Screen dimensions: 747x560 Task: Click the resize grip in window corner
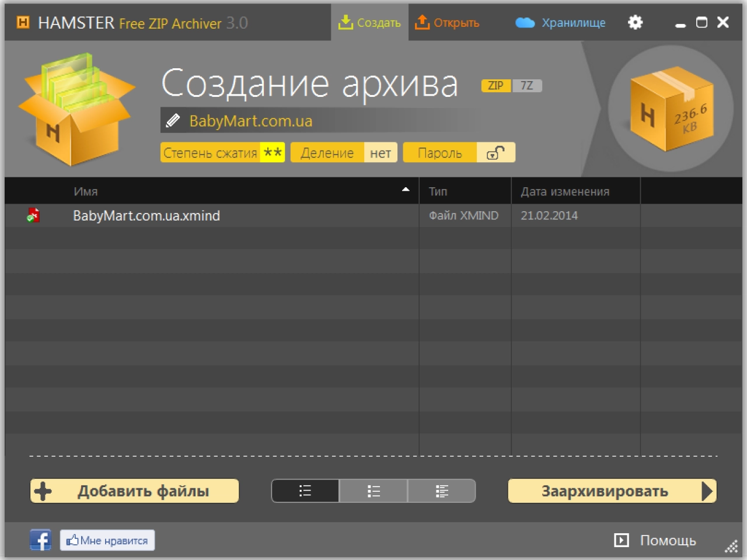pyautogui.click(x=731, y=547)
